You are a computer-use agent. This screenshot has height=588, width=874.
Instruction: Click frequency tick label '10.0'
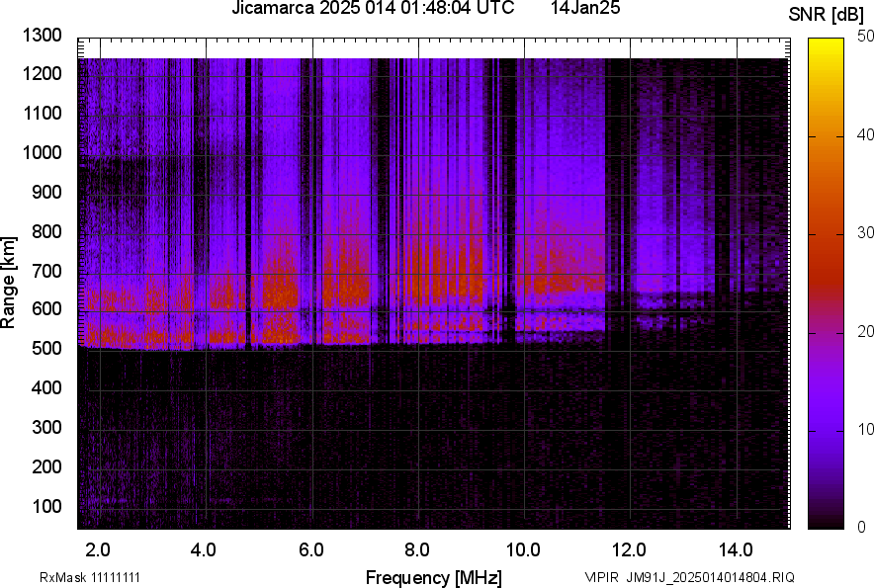point(523,550)
